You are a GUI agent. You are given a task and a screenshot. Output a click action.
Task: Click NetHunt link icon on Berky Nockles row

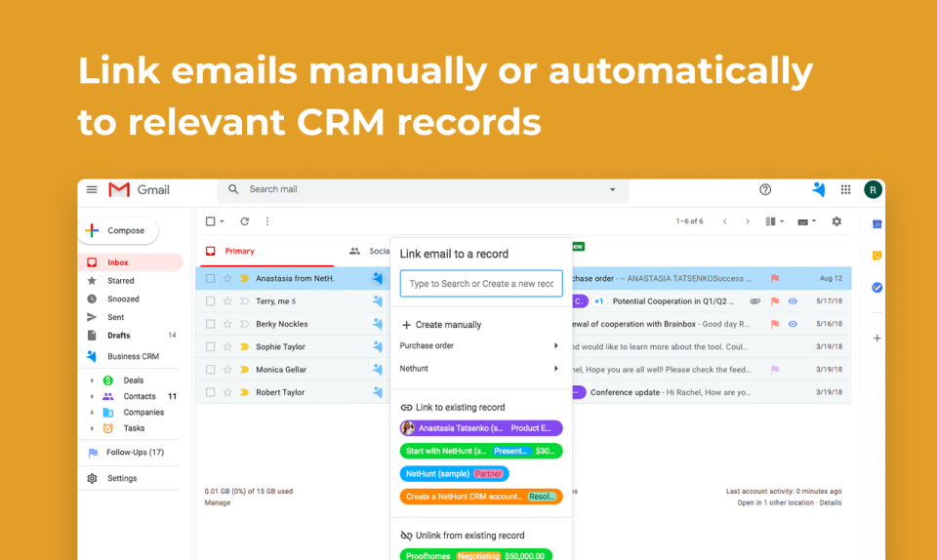pos(377,324)
